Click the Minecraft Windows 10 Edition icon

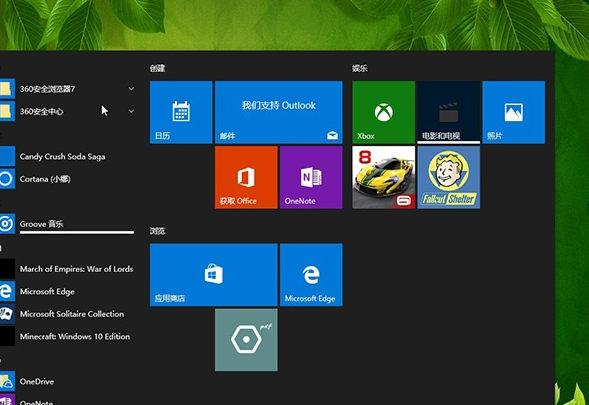point(7,337)
